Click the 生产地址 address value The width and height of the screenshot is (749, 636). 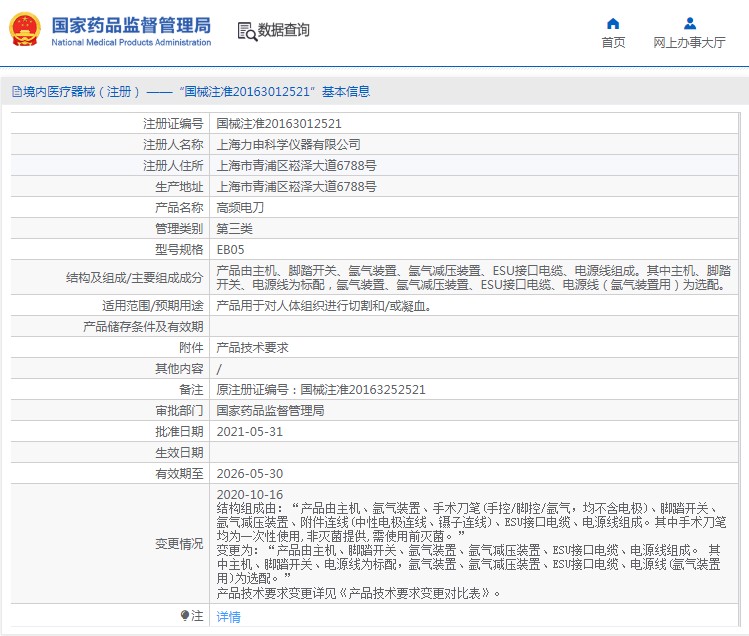tap(296, 187)
